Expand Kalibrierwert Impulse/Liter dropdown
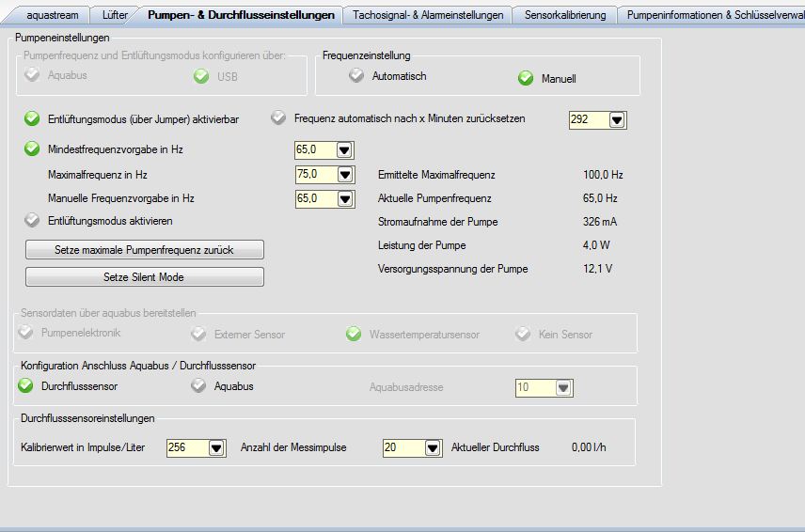 (x=216, y=448)
